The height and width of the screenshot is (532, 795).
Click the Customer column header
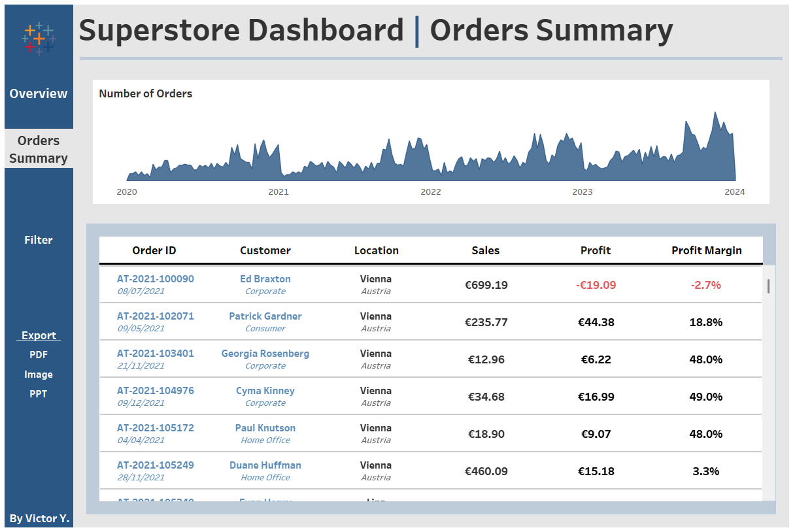tap(265, 250)
